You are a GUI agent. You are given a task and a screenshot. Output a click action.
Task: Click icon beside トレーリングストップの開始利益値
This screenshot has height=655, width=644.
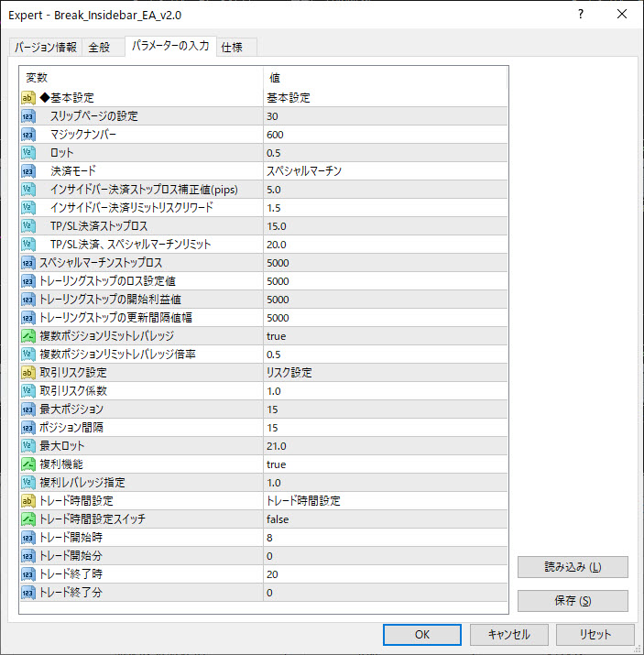28,300
